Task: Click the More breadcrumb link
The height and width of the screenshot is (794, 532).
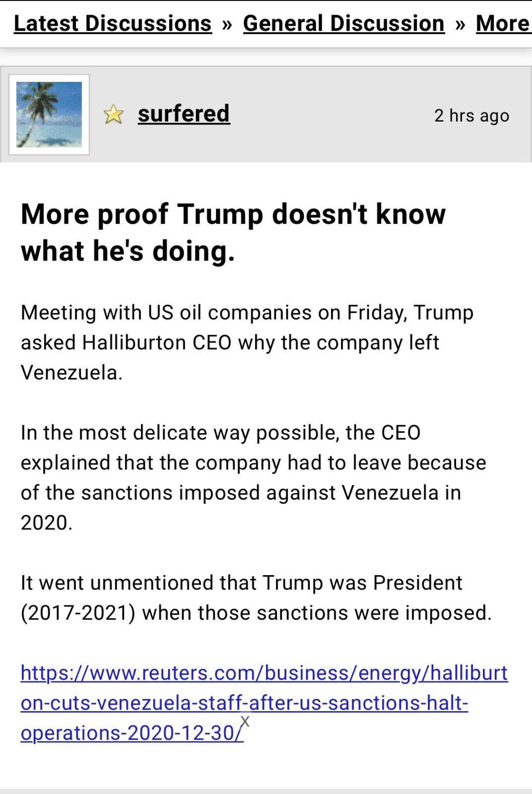Action: (502, 23)
